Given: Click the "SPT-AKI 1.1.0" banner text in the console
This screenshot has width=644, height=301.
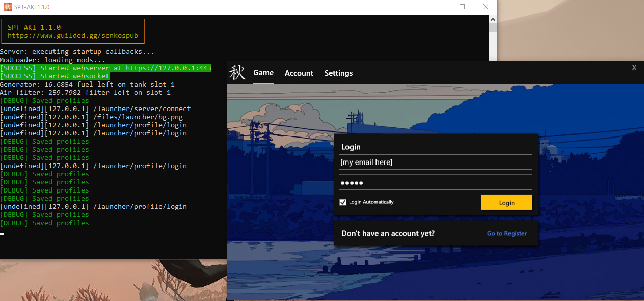Looking at the screenshot, I should (x=34, y=27).
